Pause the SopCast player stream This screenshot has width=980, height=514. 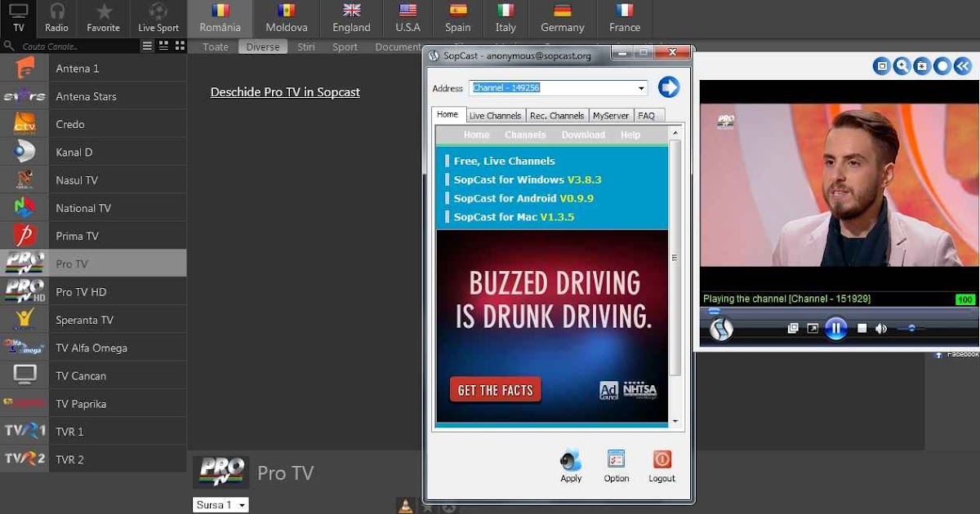coord(835,329)
